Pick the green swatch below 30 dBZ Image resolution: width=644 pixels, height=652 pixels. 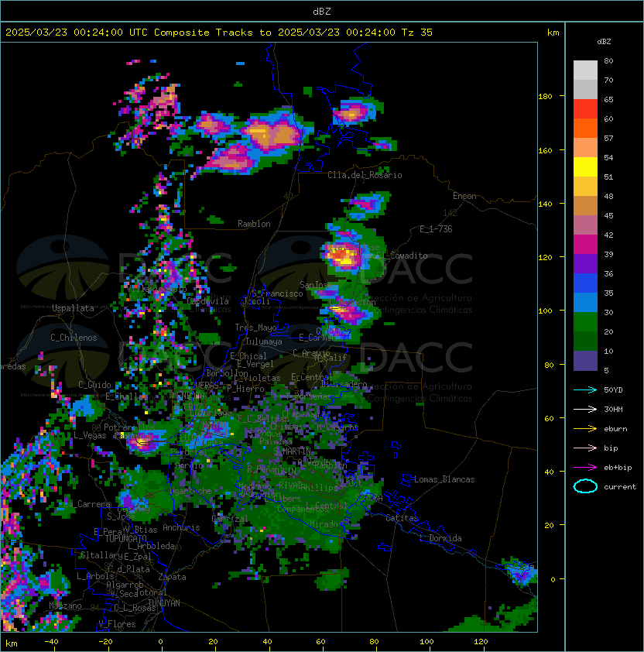point(585,322)
